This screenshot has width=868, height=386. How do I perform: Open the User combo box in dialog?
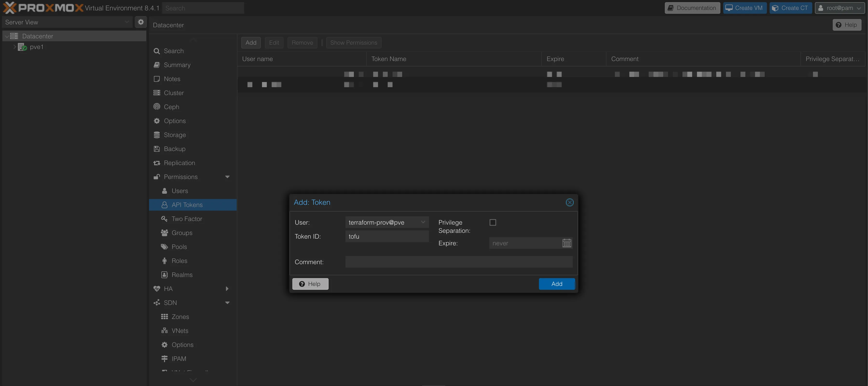[x=387, y=222]
